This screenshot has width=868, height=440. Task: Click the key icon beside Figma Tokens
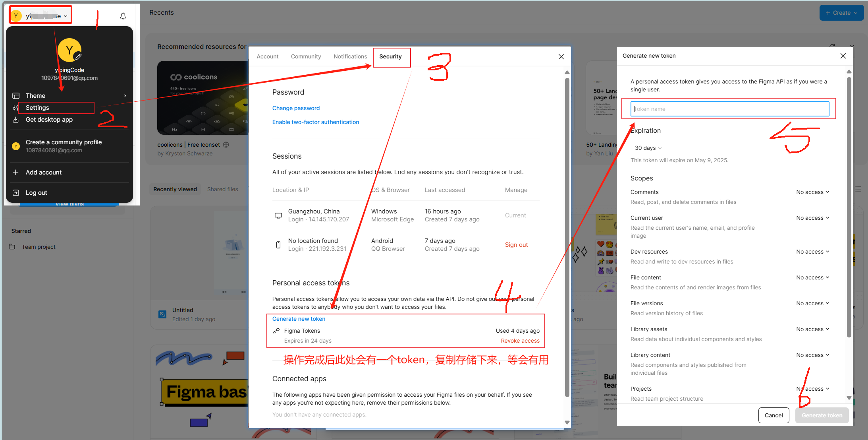pos(276,331)
